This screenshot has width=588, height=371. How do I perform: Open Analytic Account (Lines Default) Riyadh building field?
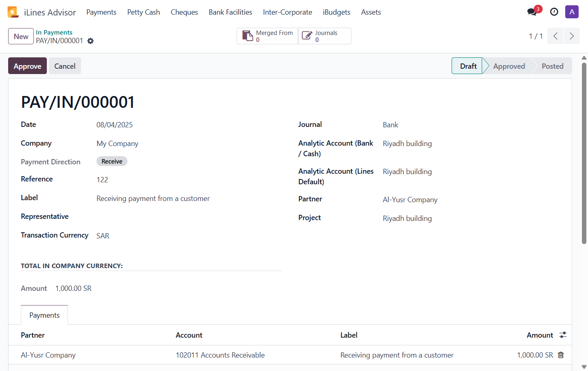pyautogui.click(x=407, y=172)
